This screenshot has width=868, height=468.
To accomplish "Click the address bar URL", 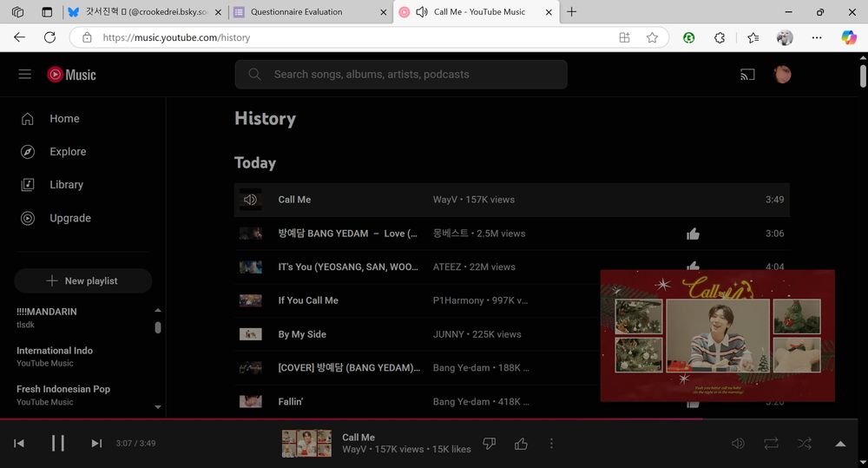I will coord(176,37).
